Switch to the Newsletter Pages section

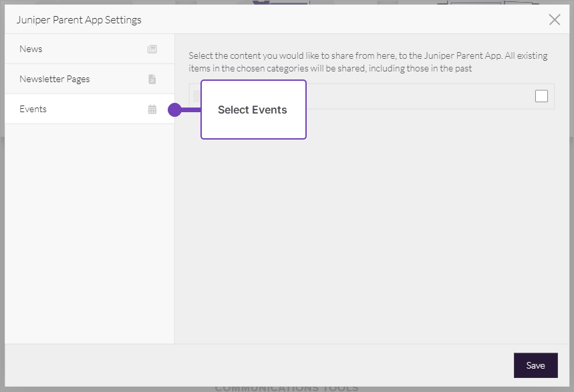click(x=55, y=79)
